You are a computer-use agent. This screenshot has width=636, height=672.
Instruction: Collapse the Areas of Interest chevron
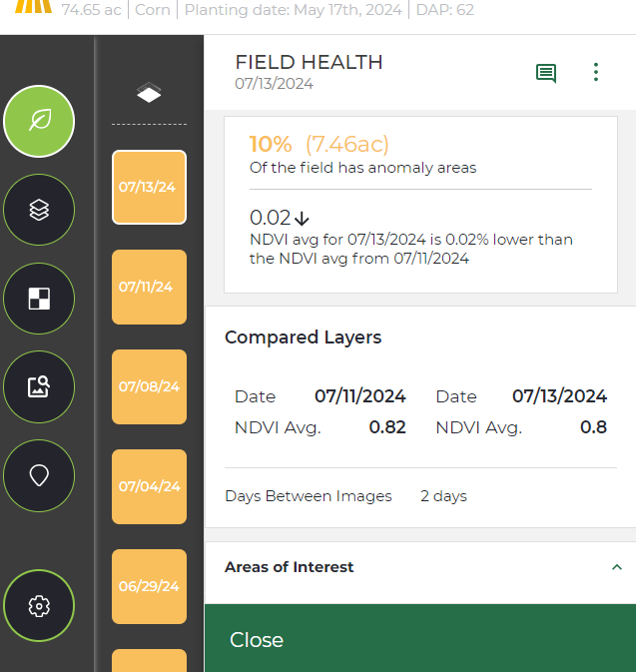616,567
